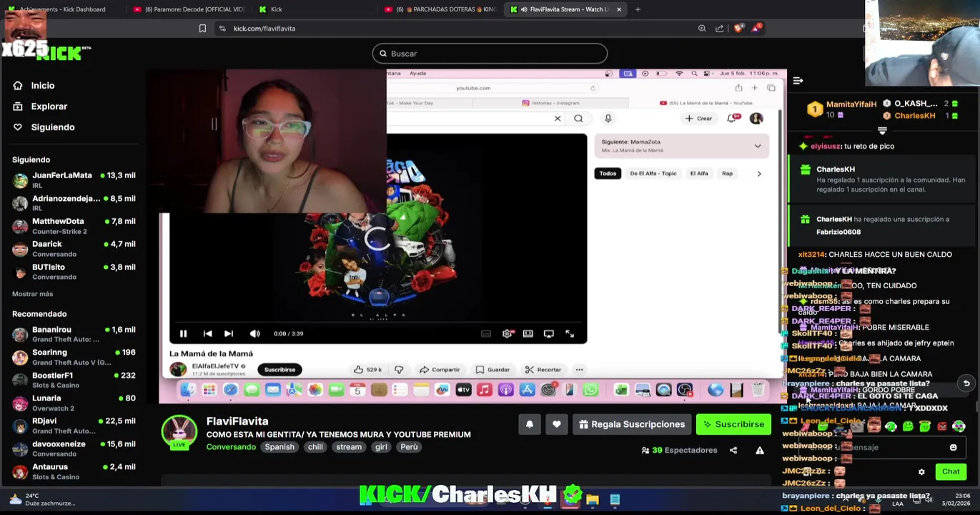Open chat settings gear icon
Viewport: 980px width, 515px height.
click(921, 471)
